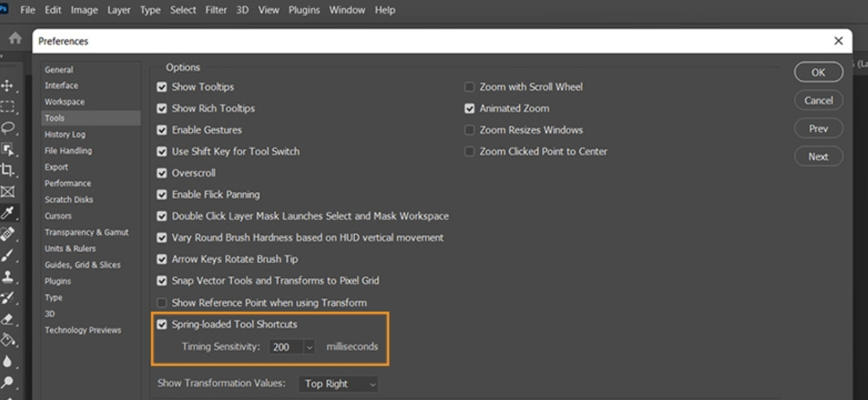Enable Zoom with Scroll Wheel
The height and width of the screenshot is (400, 868).
[468, 86]
